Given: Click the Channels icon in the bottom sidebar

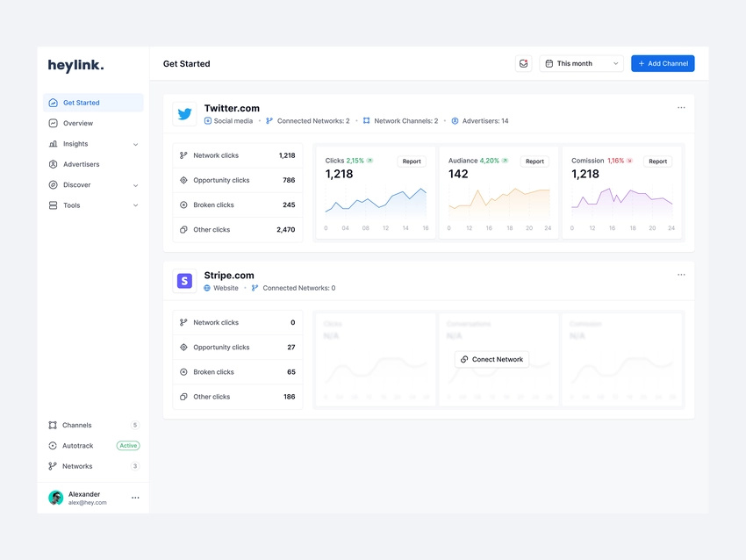Looking at the screenshot, I should click(x=54, y=425).
